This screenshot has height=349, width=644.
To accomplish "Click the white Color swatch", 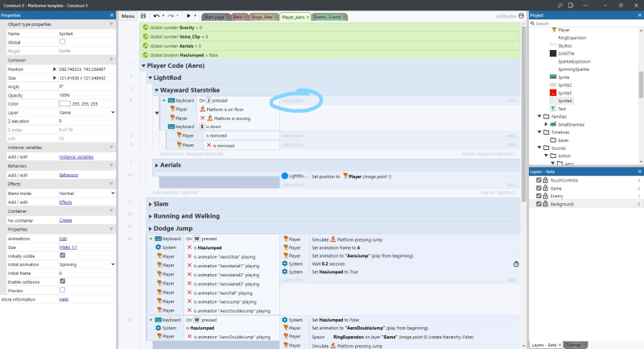I will point(64,104).
